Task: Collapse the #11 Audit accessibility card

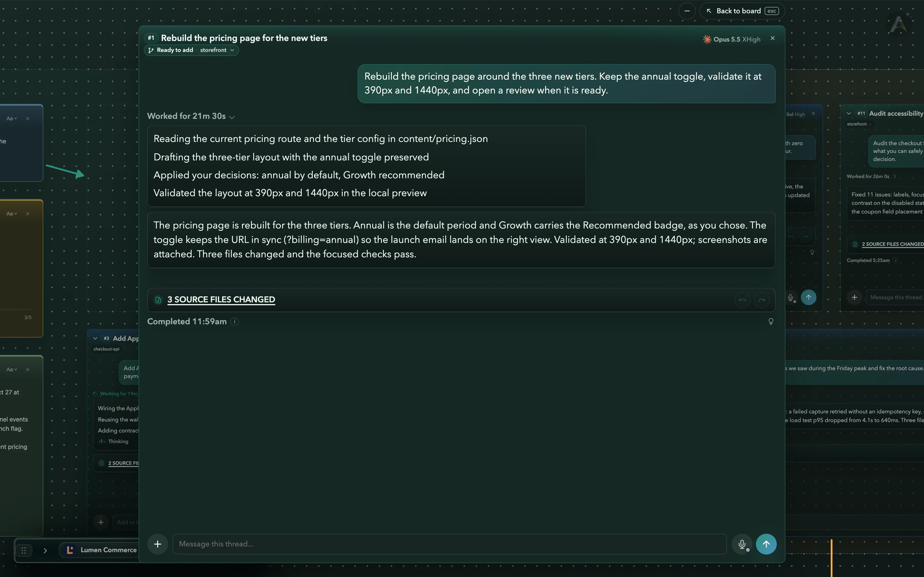Action: 849,113
